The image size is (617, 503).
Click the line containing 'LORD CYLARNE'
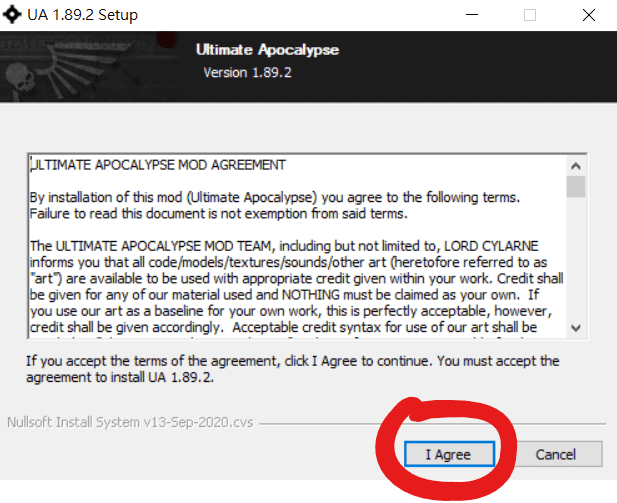284,246
